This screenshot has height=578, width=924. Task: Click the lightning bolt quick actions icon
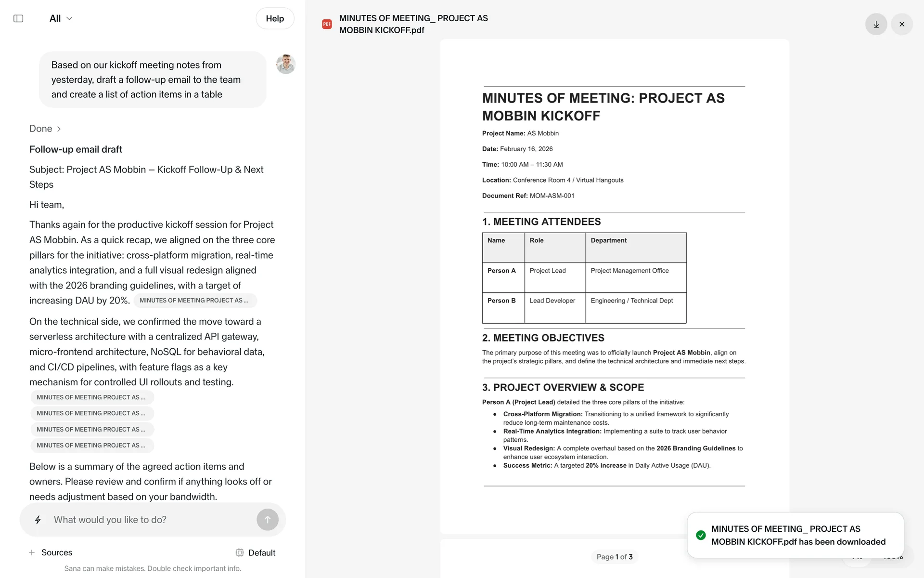click(x=38, y=520)
